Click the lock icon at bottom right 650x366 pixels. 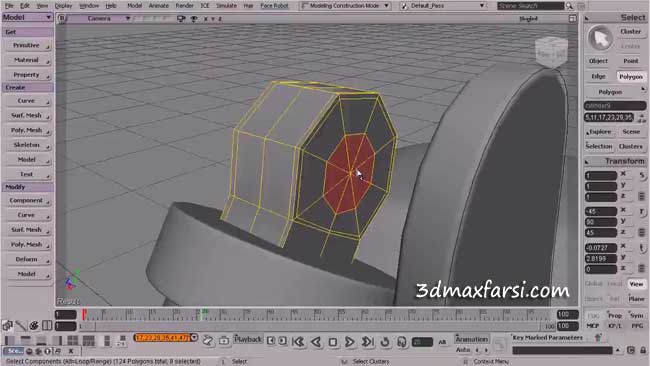pyautogui.click(x=643, y=350)
